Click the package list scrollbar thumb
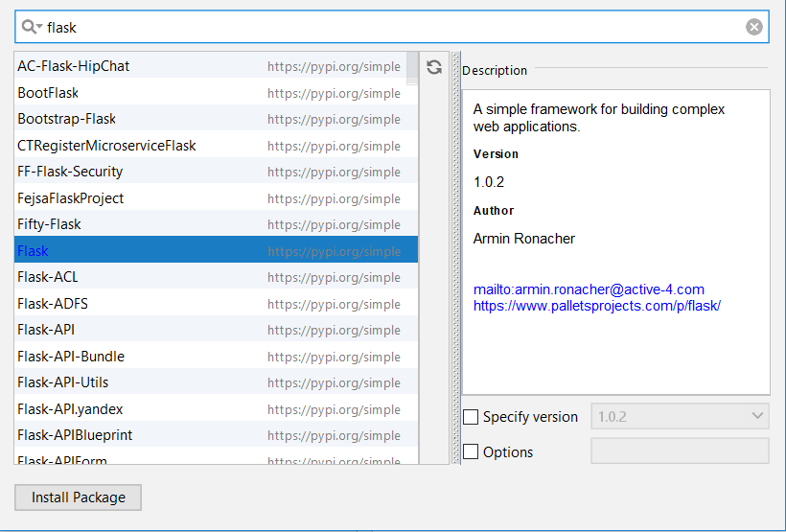This screenshot has width=786, height=532. (412, 69)
